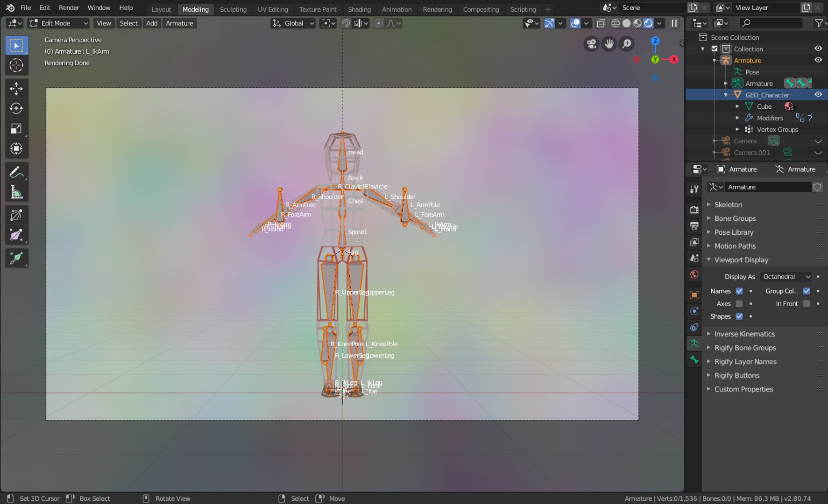
Task: Open the Armature menu in viewport header
Action: pos(179,23)
